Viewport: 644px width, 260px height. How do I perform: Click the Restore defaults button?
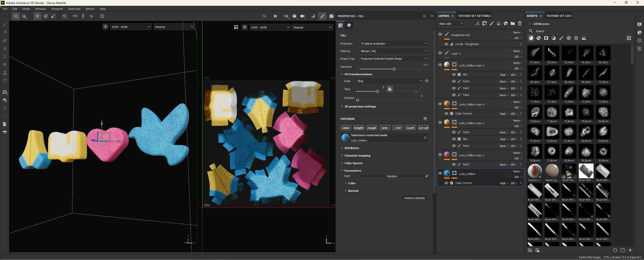tap(415, 198)
